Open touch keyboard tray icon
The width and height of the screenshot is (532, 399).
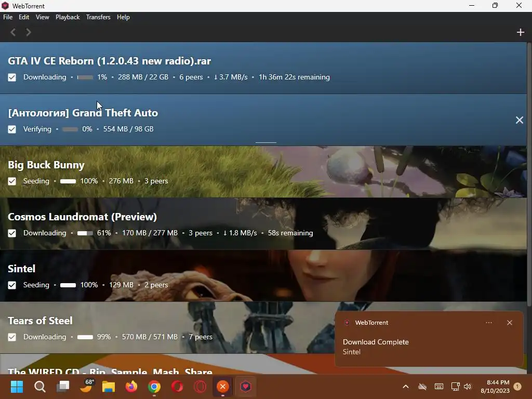pyautogui.click(x=438, y=387)
